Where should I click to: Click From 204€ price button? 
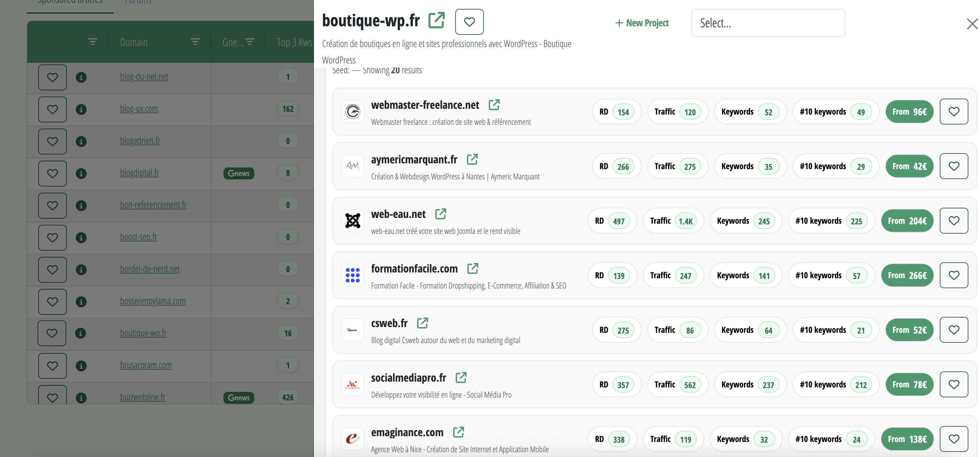click(907, 221)
